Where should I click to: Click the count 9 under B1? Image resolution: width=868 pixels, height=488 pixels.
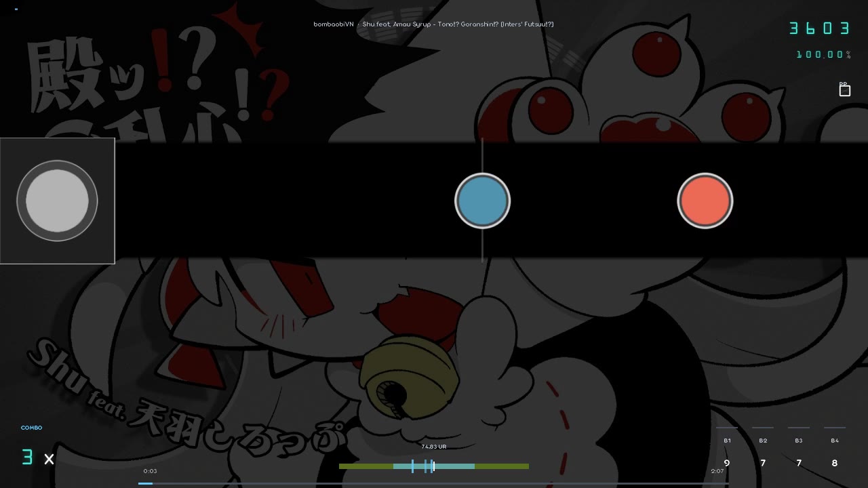[727, 463]
